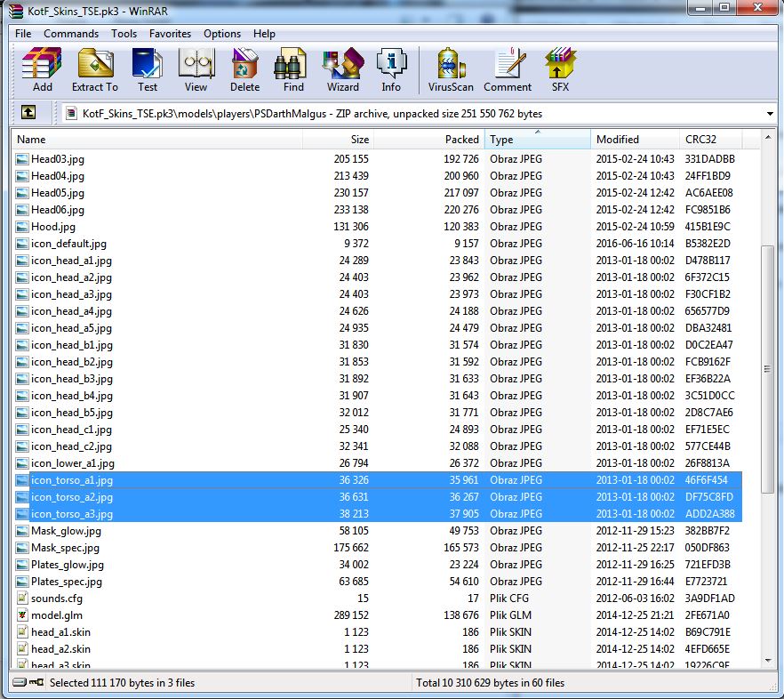This screenshot has width=784, height=699.
Task: Click highlighted file icon_torso_a1.jpg
Action: click(377, 480)
